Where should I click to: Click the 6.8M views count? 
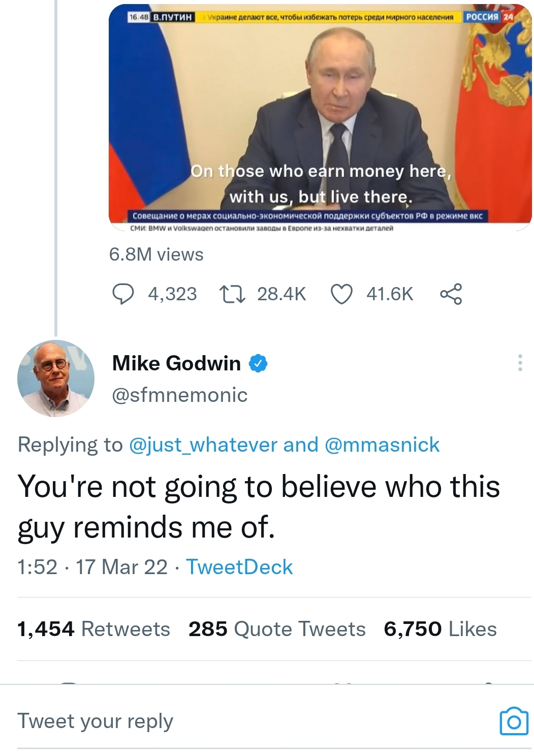[156, 254]
